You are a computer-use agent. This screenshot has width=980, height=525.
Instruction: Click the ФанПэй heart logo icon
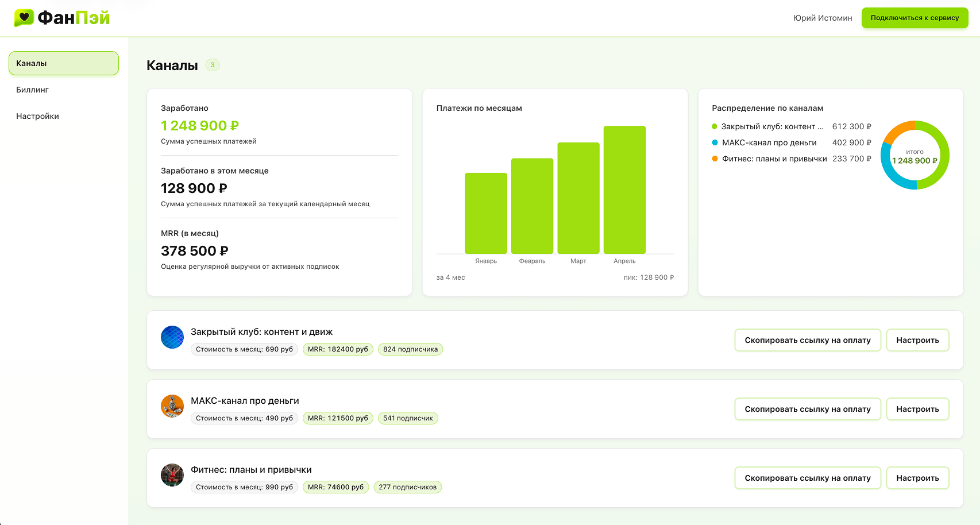pyautogui.click(x=24, y=18)
